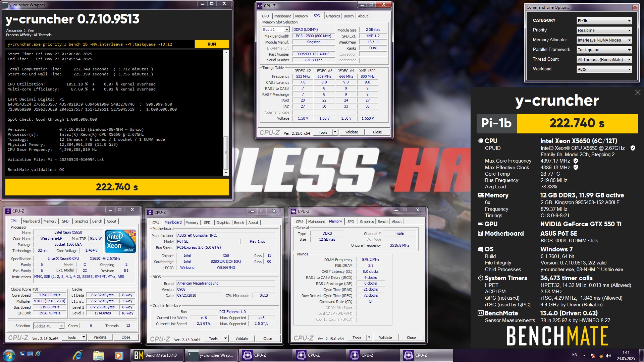Open Tools dropdown arrow in Memory CPU-Z window
The height and width of the screenshot is (362, 644).
tap(369, 338)
